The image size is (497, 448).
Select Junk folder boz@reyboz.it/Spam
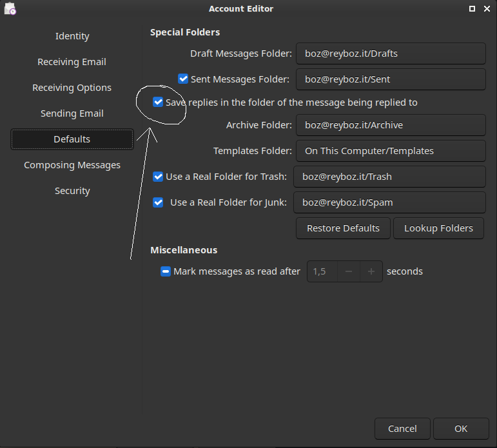click(x=389, y=202)
